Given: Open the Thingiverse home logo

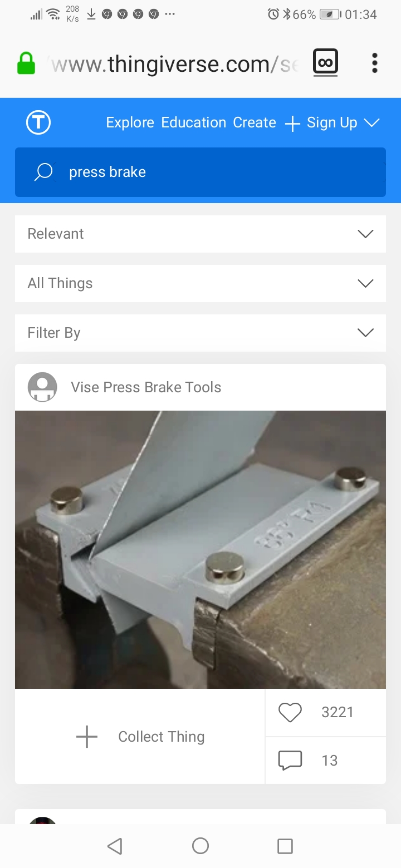Looking at the screenshot, I should (x=38, y=122).
